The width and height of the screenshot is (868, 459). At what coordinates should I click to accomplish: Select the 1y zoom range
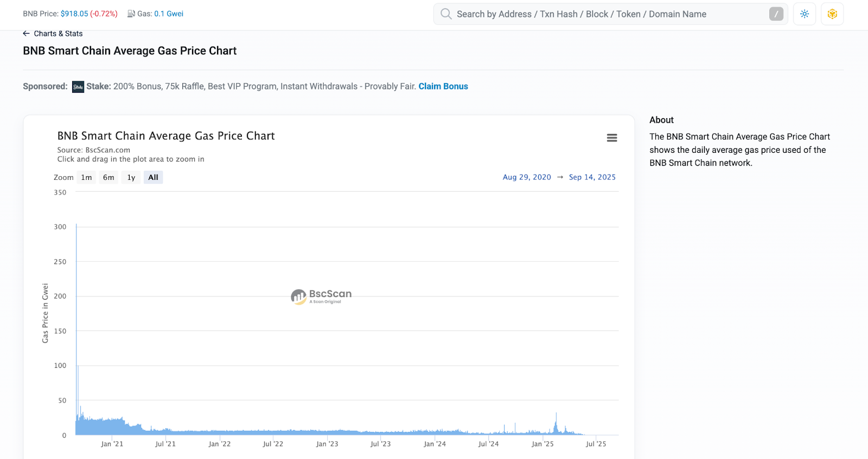pos(131,177)
